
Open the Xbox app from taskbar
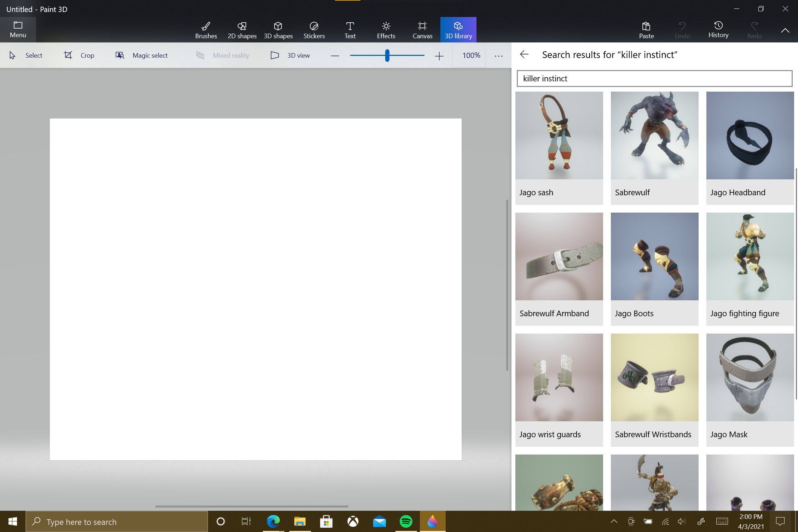point(353,521)
